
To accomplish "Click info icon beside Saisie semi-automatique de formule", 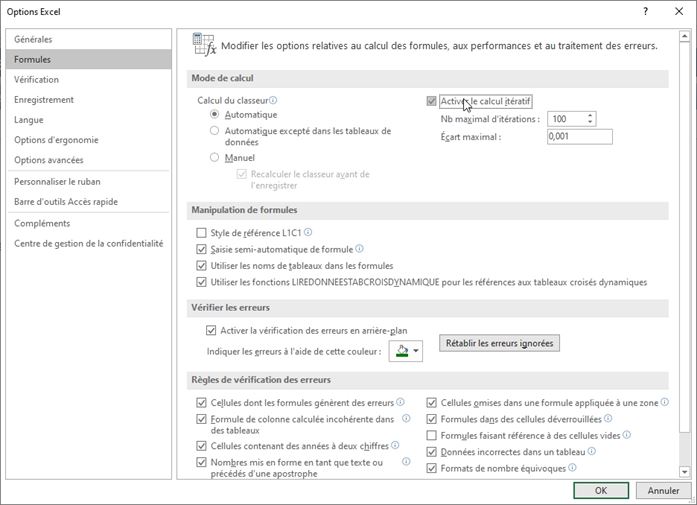I will [360, 248].
